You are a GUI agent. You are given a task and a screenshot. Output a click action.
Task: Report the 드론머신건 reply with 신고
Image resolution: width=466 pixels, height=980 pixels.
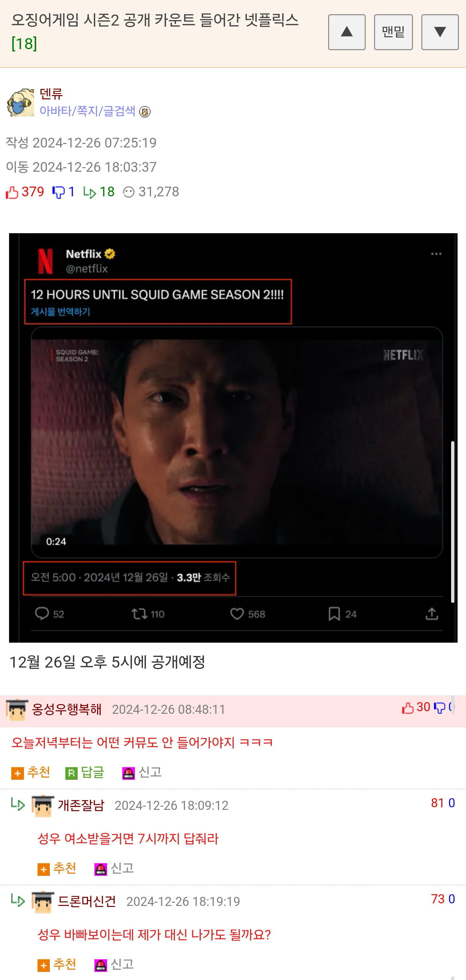pyautogui.click(x=114, y=964)
